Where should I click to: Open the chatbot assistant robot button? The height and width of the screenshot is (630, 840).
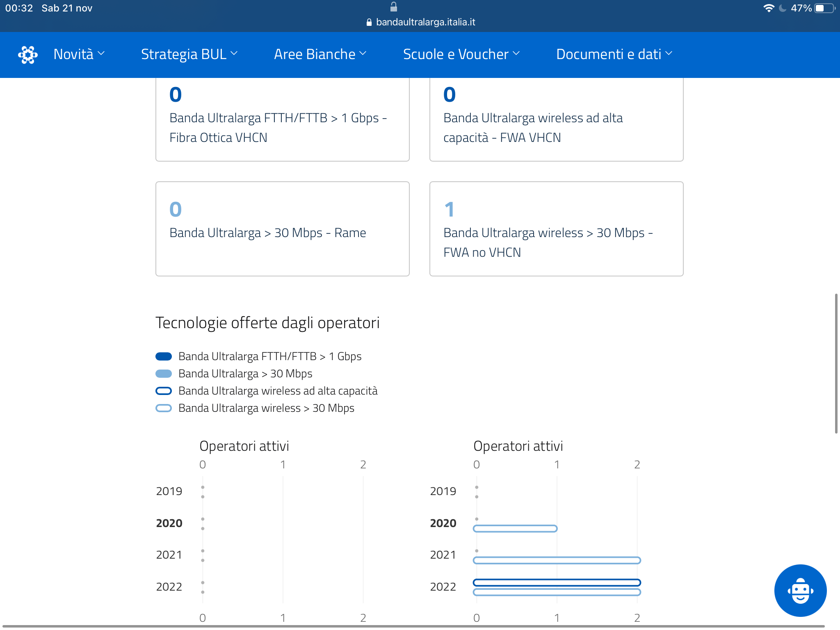[x=800, y=590]
